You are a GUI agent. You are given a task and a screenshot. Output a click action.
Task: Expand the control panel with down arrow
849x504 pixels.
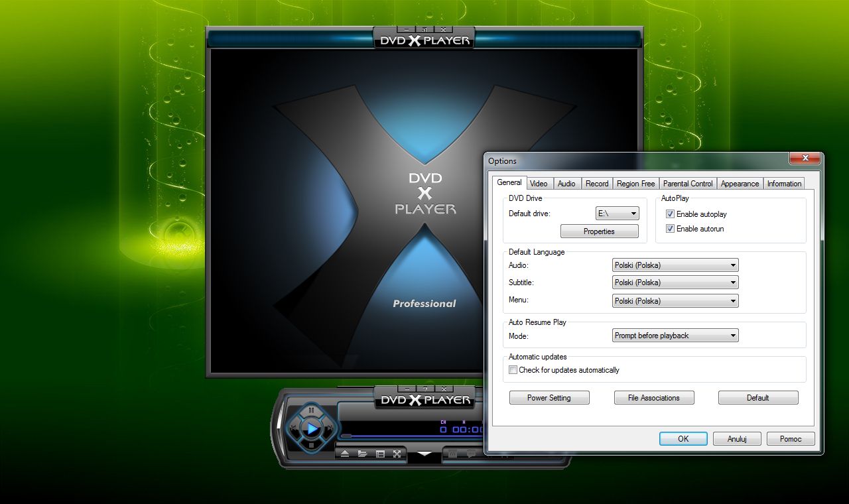tap(424, 455)
